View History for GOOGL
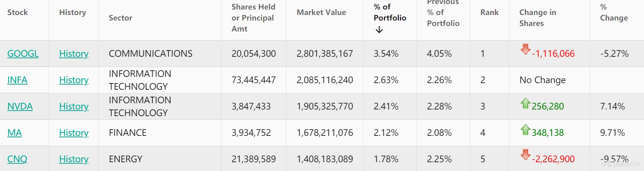This screenshot has height=171, width=644. 74,53
